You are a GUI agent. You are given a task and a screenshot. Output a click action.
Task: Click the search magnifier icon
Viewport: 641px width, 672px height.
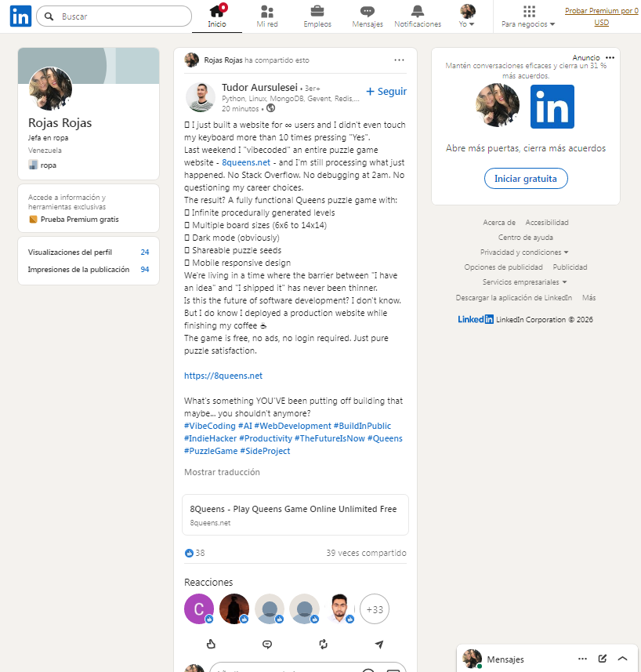(x=49, y=16)
